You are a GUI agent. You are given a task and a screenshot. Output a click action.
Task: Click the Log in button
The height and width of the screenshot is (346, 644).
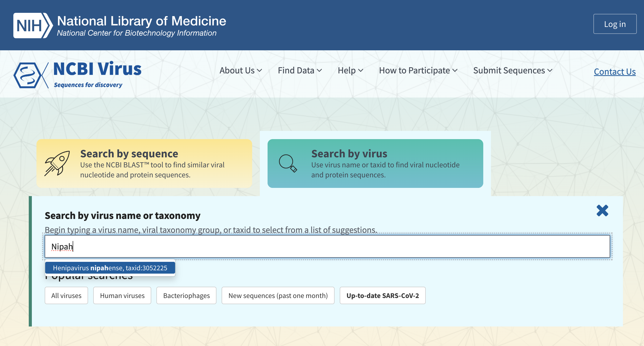[x=615, y=24]
